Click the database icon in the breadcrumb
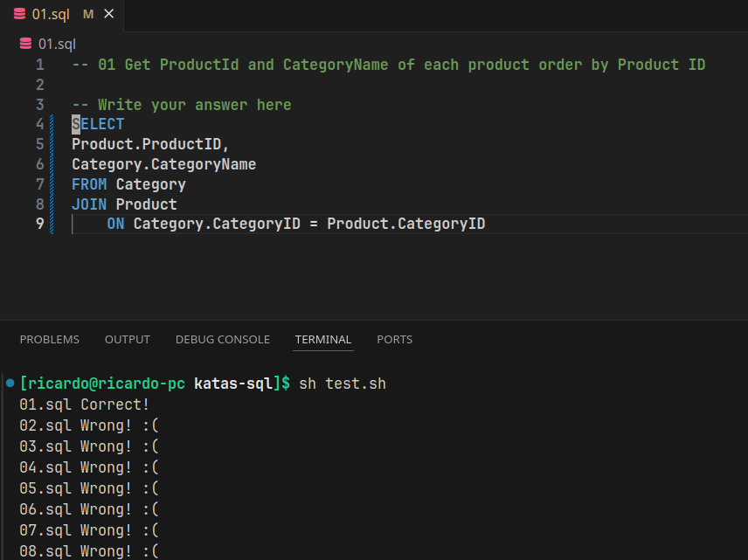This screenshot has width=748, height=560. 24,44
